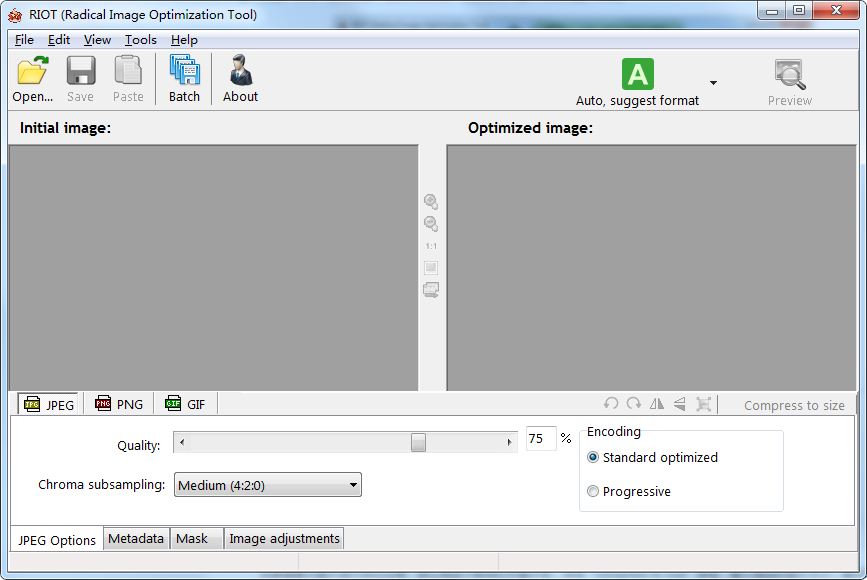The width and height of the screenshot is (867, 580).
Task: Open an image with the Open folder icon
Action: (x=33, y=70)
